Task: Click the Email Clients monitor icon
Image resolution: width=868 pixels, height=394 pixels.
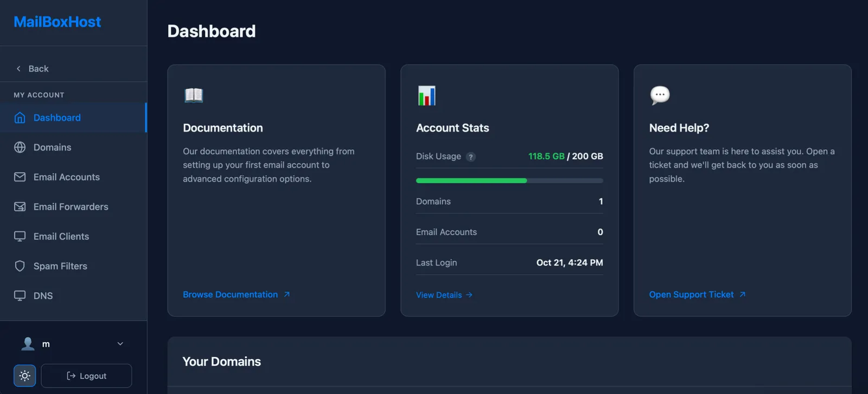Action: coord(20,236)
